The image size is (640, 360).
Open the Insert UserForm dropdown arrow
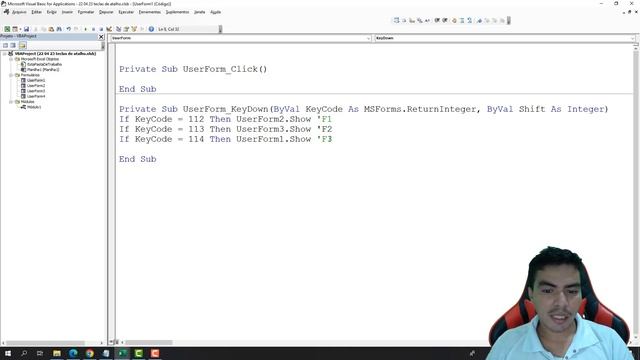pyautogui.click(x=20, y=29)
